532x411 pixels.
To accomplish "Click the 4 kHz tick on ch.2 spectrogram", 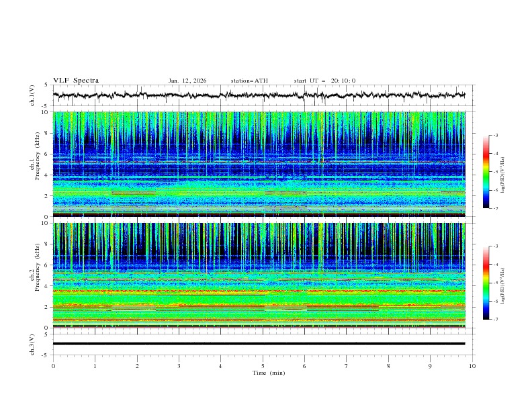I will pos(46,286).
